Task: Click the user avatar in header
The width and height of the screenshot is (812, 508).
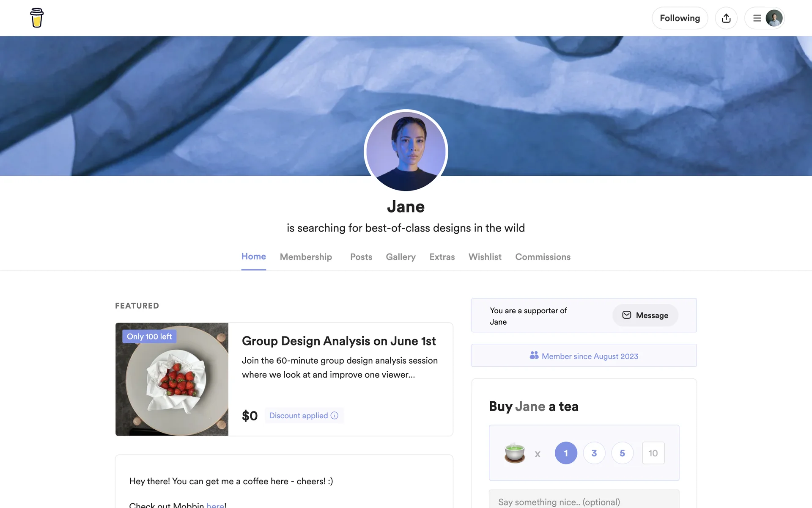Action: 774,18
